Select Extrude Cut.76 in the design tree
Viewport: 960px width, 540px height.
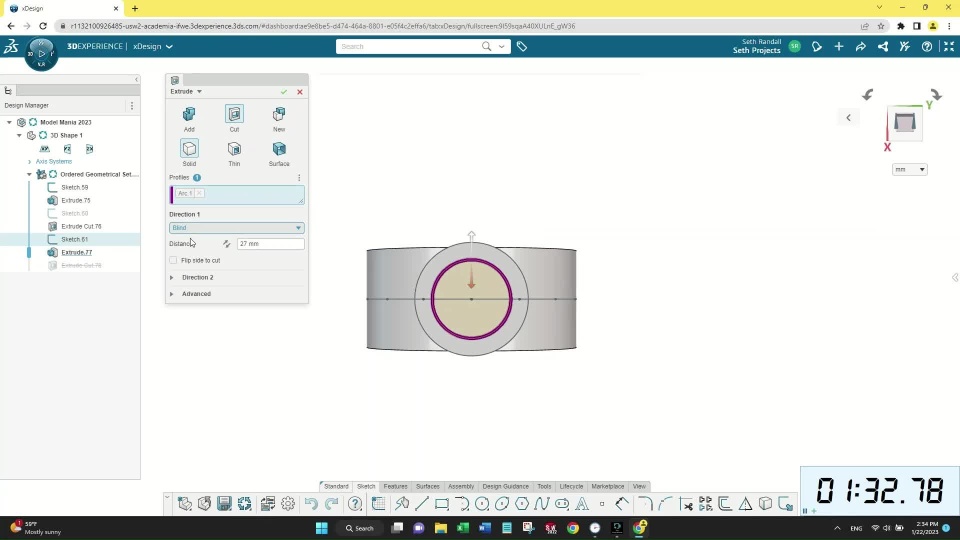point(81,227)
